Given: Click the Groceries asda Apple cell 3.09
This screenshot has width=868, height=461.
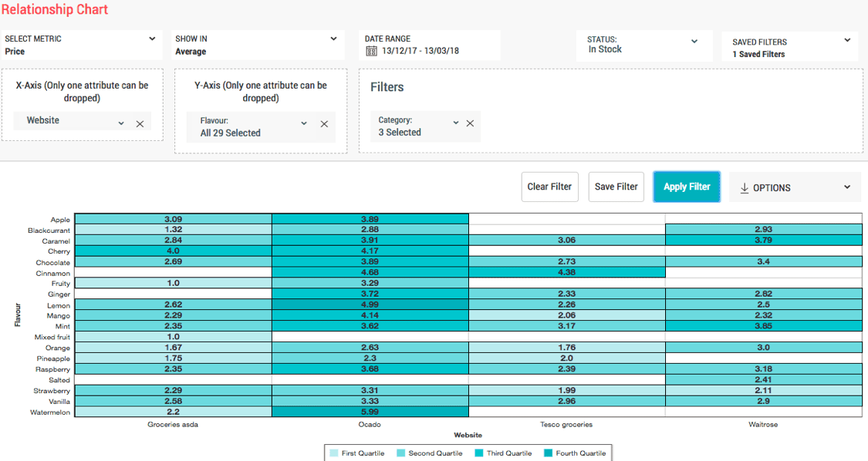Looking at the screenshot, I should point(174,219).
